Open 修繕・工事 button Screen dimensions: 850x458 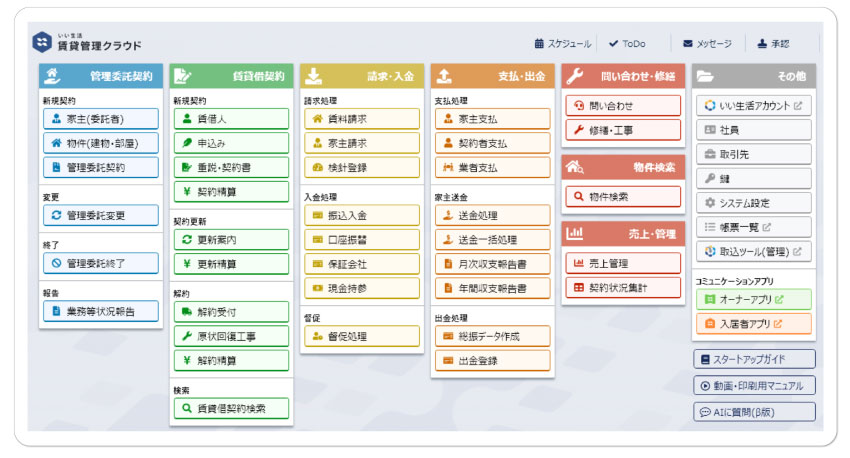coord(623,130)
